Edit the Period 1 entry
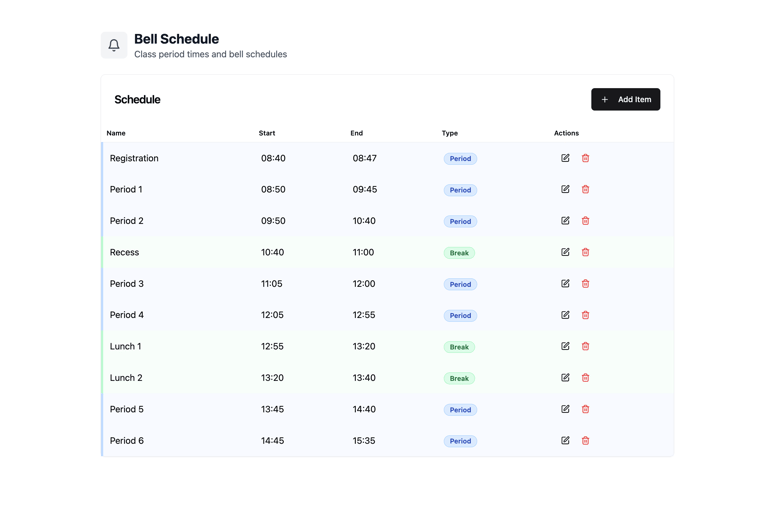 [565, 189]
